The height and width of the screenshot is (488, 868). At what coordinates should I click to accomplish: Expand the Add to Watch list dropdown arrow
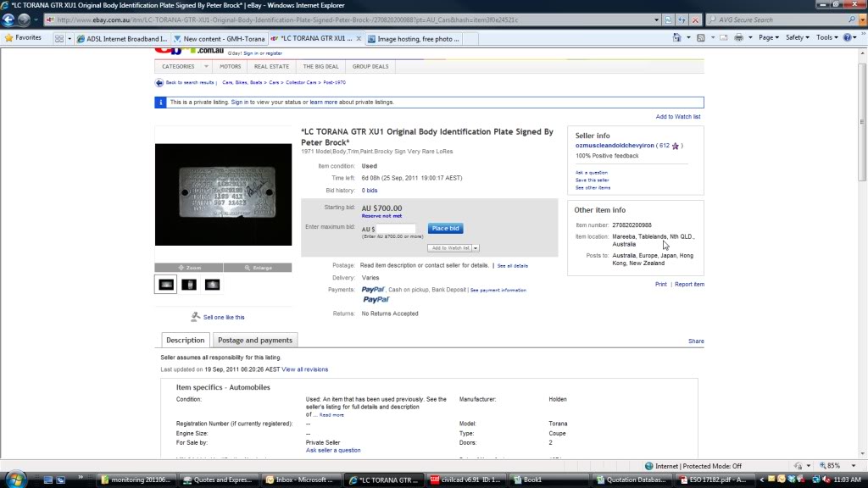476,248
